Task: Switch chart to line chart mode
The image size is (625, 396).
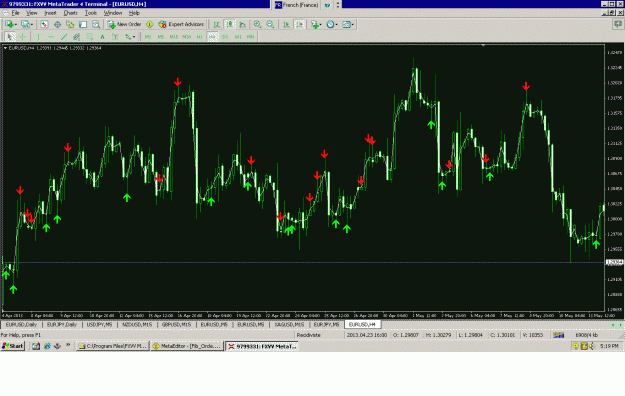Action: 243,24
